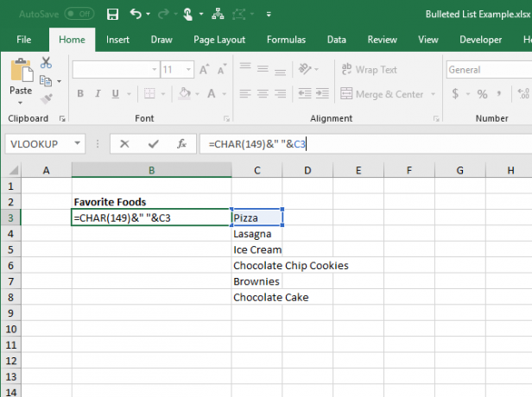
Task: Click the Comma Style icon
Action: (x=499, y=93)
